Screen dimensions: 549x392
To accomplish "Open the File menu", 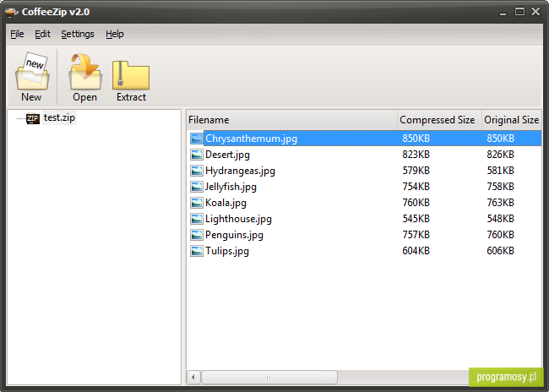I will [x=17, y=34].
